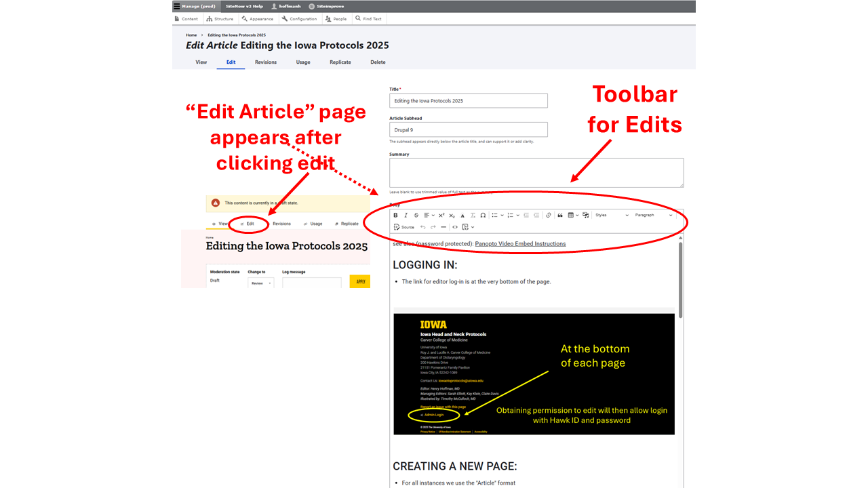Insert a horizontal line
The image size is (868, 488).
(x=443, y=227)
